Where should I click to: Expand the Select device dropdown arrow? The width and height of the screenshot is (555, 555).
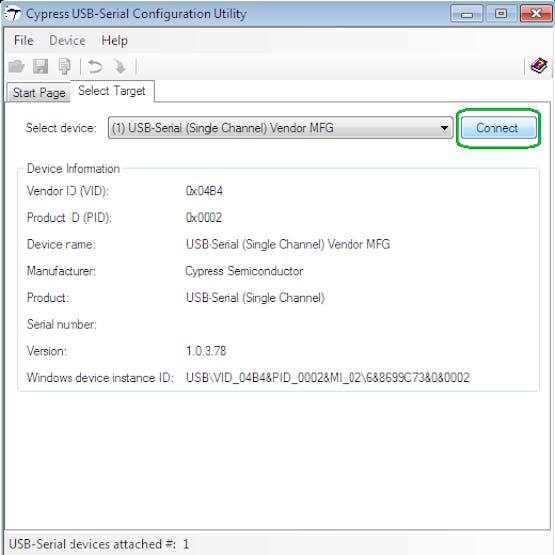[x=444, y=128]
